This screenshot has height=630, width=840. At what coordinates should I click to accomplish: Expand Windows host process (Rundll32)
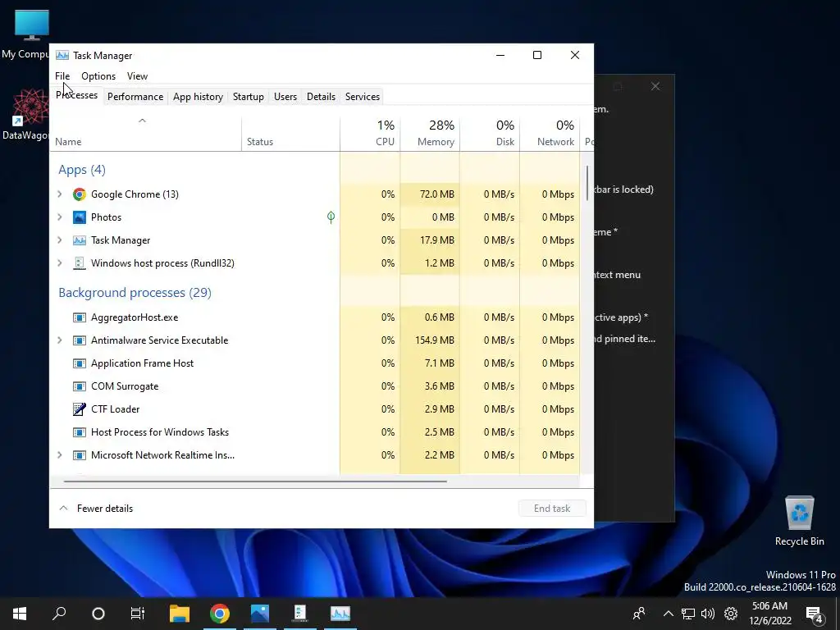pyautogui.click(x=59, y=263)
